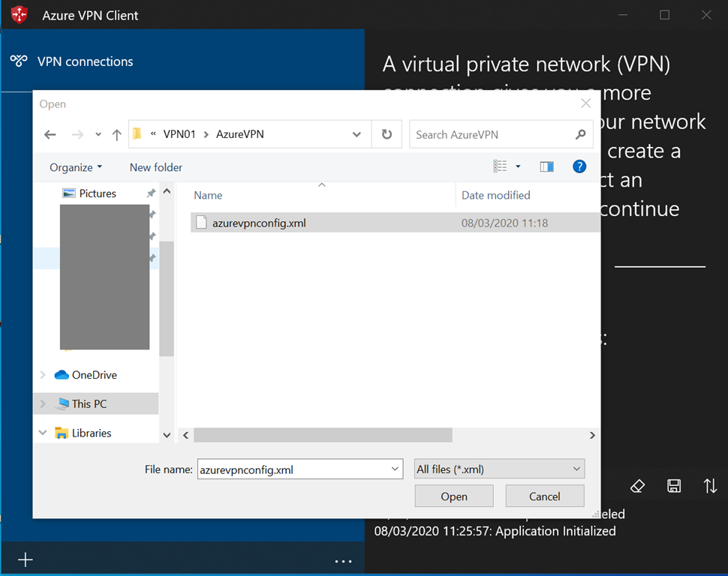Save logs with the floppy disk icon
This screenshot has width=728, height=576.
click(674, 486)
